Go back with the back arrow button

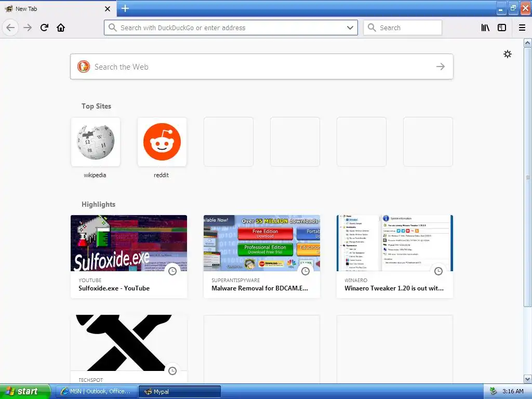pyautogui.click(x=10, y=28)
